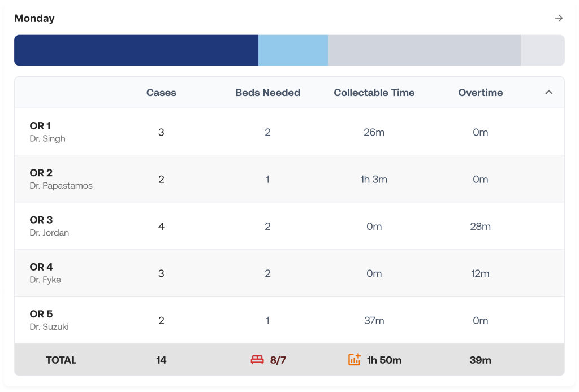Click OR 1 cases count 3
Screen dimensions: 579x392
coord(161,132)
